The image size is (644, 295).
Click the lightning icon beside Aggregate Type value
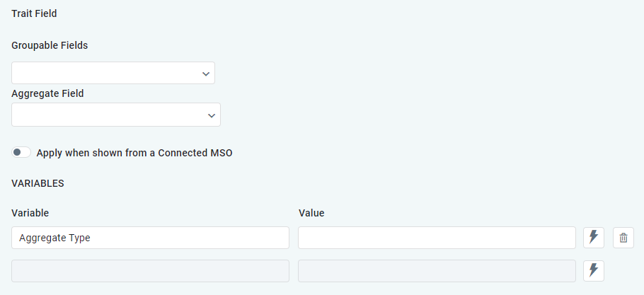[x=594, y=238]
